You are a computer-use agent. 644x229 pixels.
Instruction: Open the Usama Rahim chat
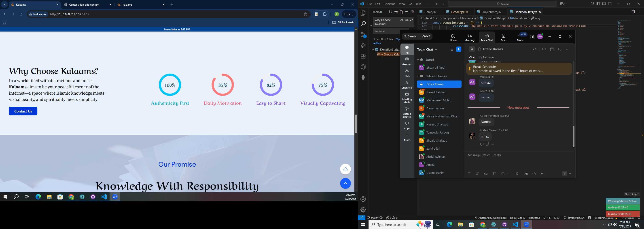pyautogui.click(x=439, y=173)
